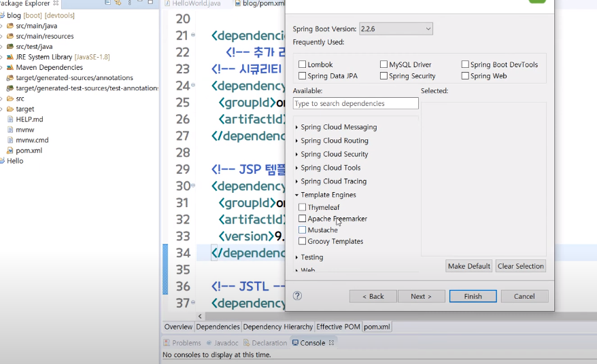Expand the Testing category
Viewport: 597px width, 364px height.
point(296,257)
